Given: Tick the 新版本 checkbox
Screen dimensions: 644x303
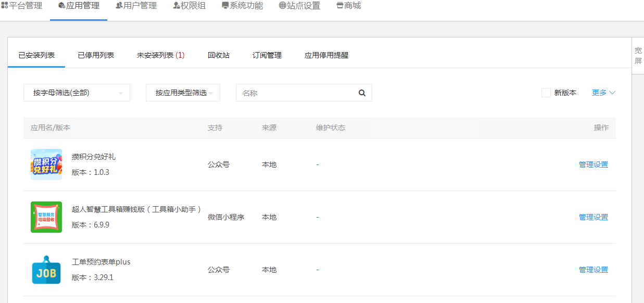Looking at the screenshot, I should 546,93.
